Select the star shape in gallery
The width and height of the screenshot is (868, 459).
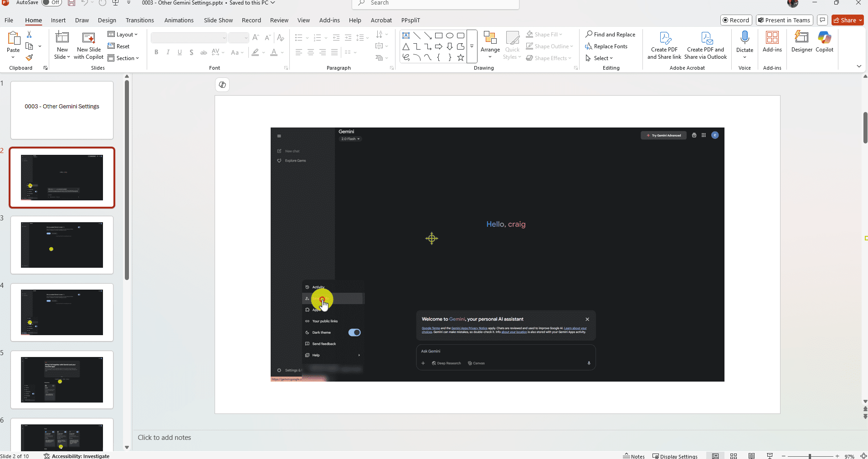click(461, 58)
